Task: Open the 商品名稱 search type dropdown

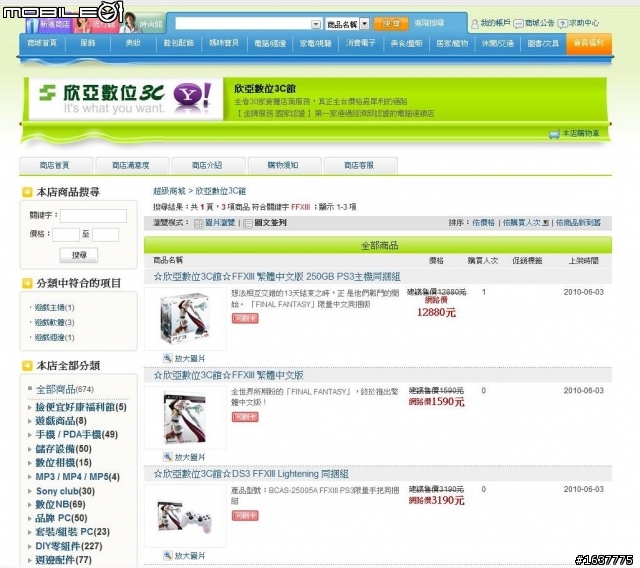Action: (x=364, y=24)
